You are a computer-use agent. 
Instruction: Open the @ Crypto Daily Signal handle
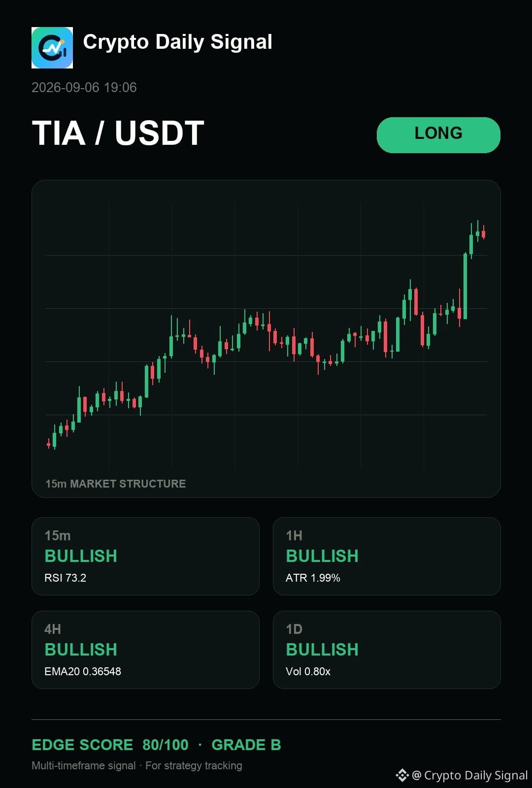470,775
